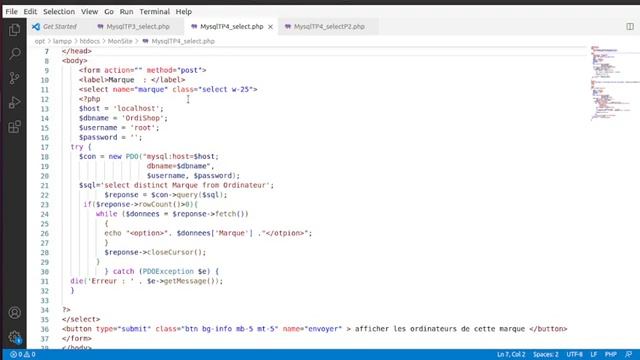Open Run and Debug view

[14, 102]
